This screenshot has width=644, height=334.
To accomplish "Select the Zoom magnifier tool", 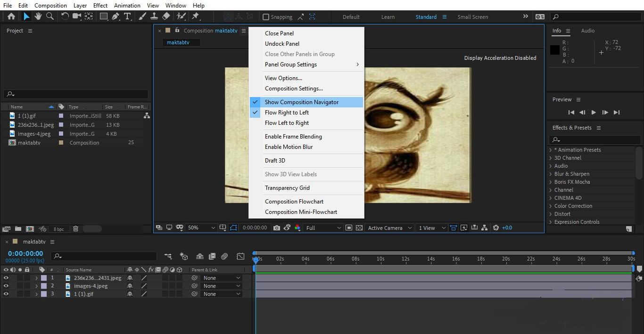I will click(x=50, y=16).
